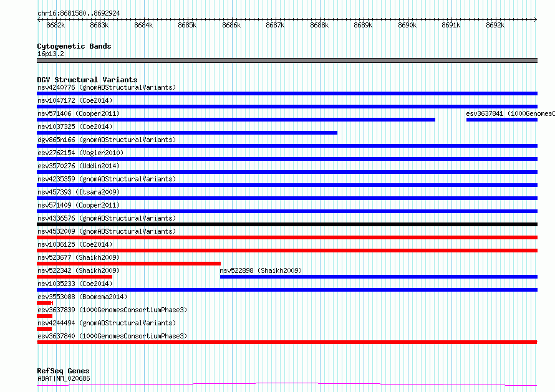Select the blue bar under nsv1037325

187,133
